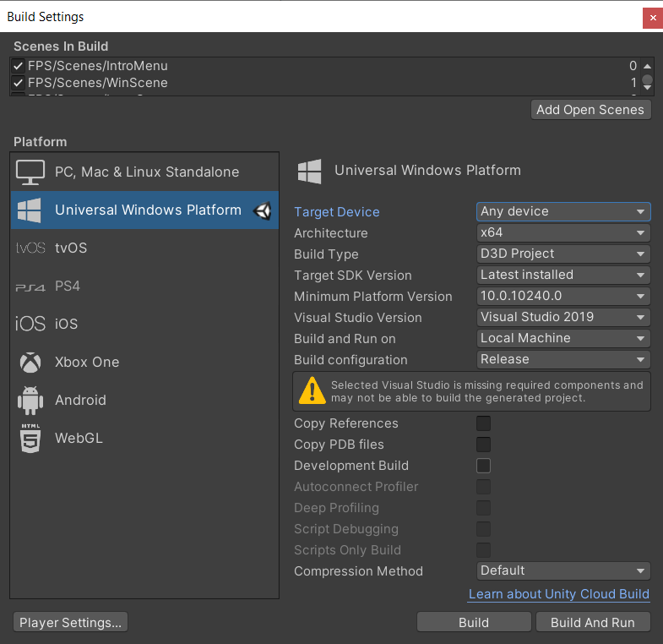Select PC, Mac & Linux Standalone platform
Screen dimensions: 663x644
144,172
